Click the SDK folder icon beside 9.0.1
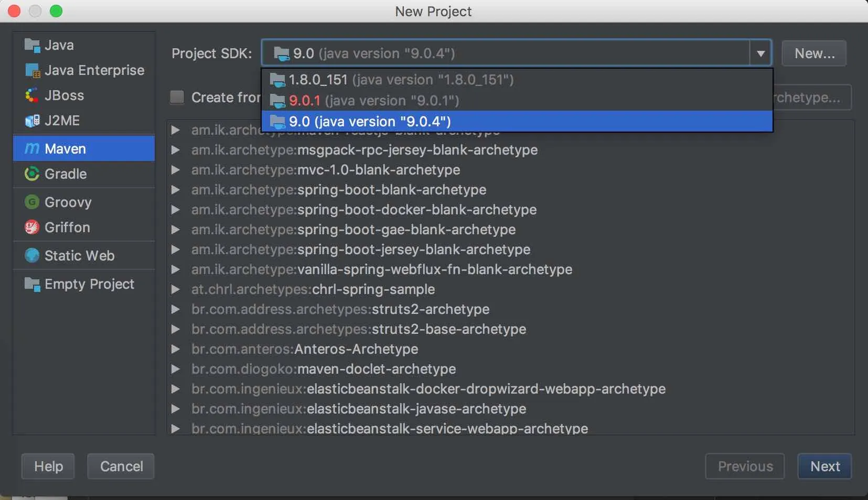The height and width of the screenshot is (500, 868). point(277,101)
